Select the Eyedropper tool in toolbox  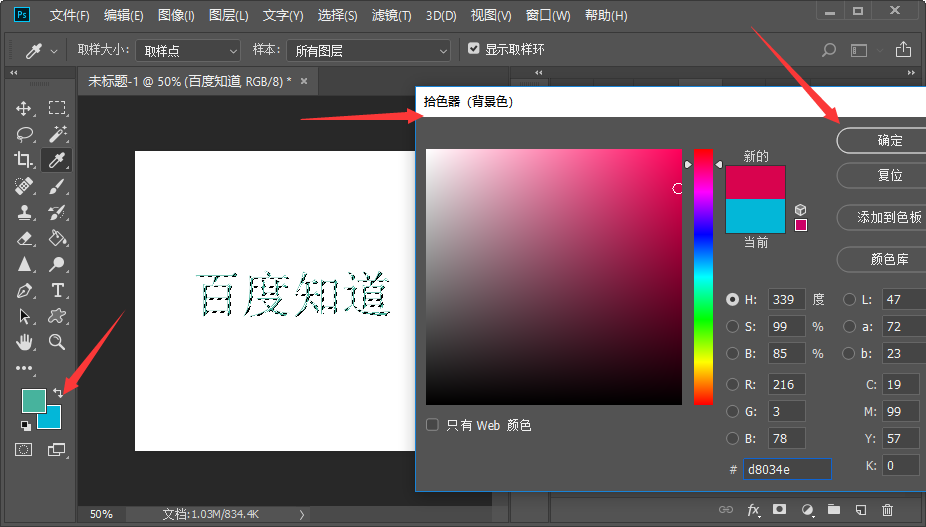(x=57, y=160)
